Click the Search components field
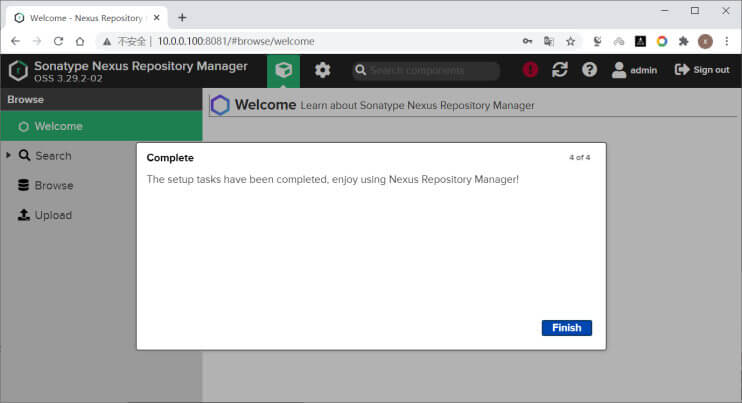742x403 pixels. (x=426, y=70)
